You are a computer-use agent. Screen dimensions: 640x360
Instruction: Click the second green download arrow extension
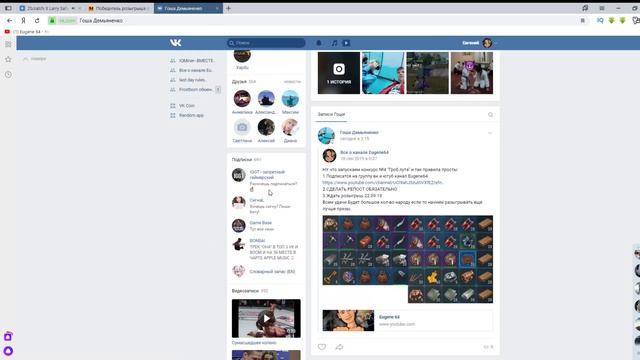622,20
